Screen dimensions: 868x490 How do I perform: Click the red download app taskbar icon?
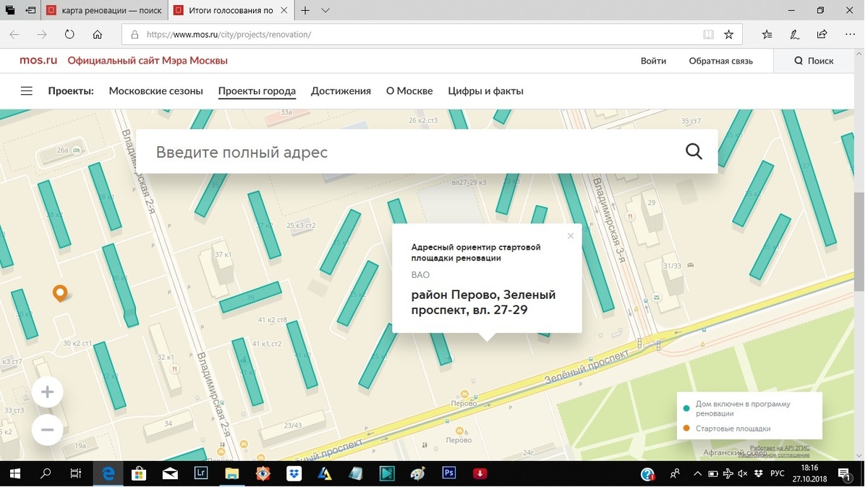point(480,473)
